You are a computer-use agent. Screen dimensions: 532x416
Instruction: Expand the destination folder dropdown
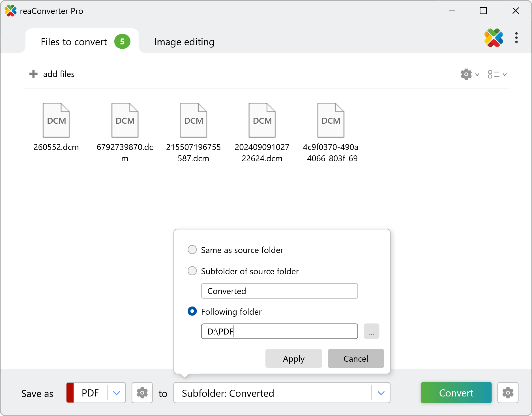pos(381,393)
